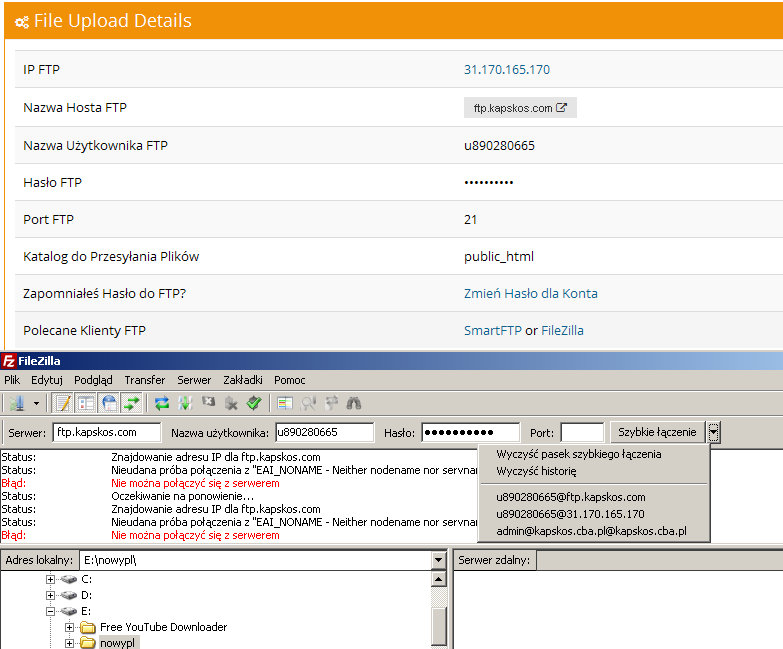
Task: Open the Zmień Hasło dla Konta link
Action: click(x=531, y=293)
